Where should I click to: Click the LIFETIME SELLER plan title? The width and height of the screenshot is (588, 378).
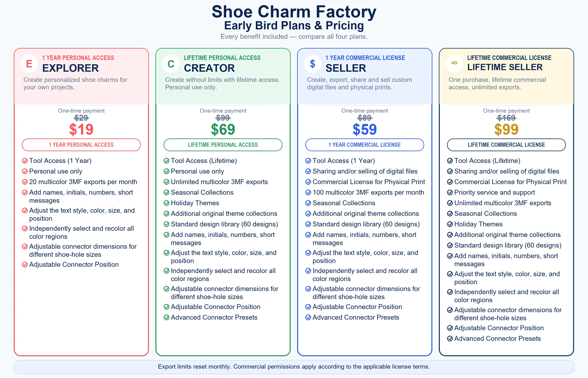click(505, 67)
